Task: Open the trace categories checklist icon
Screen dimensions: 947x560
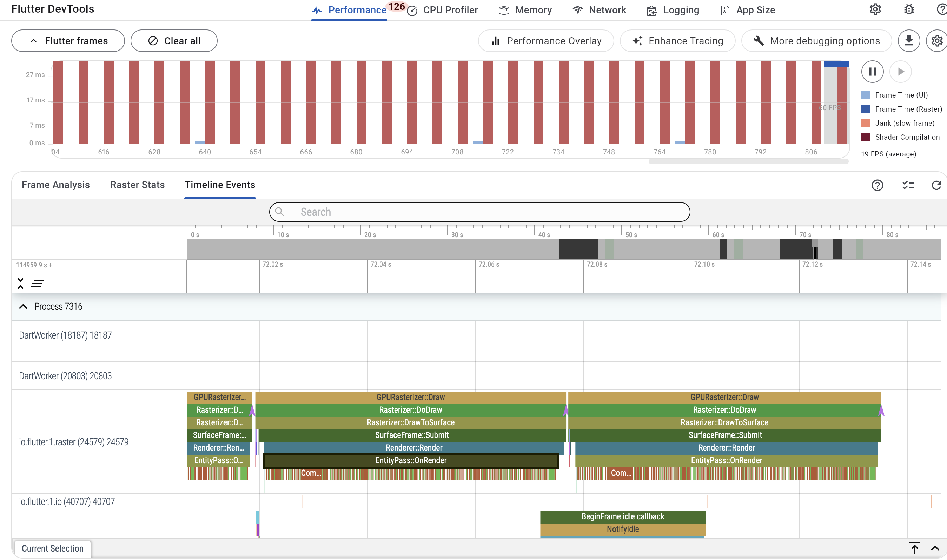Action: 908,185
